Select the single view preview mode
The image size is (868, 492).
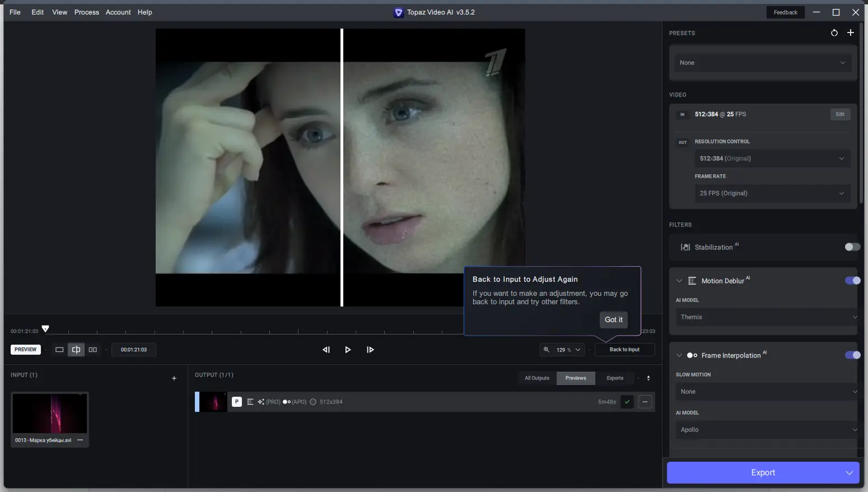(x=59, y=349)
